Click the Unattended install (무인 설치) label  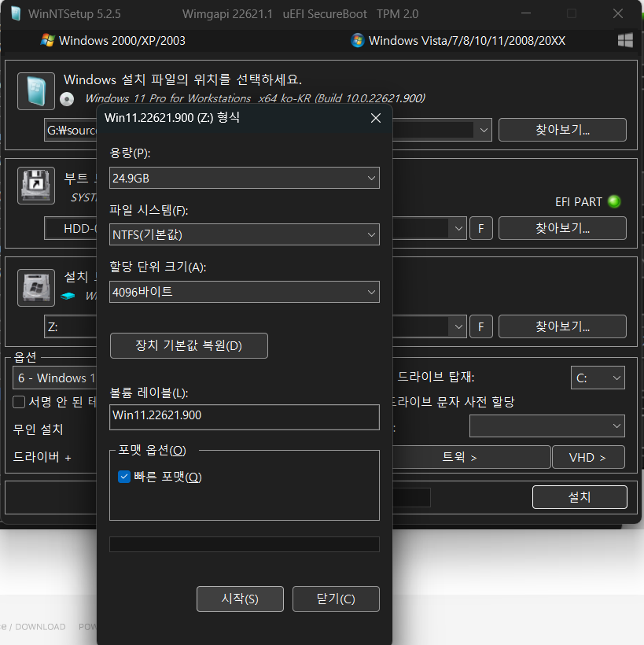[x=39, y=429]
